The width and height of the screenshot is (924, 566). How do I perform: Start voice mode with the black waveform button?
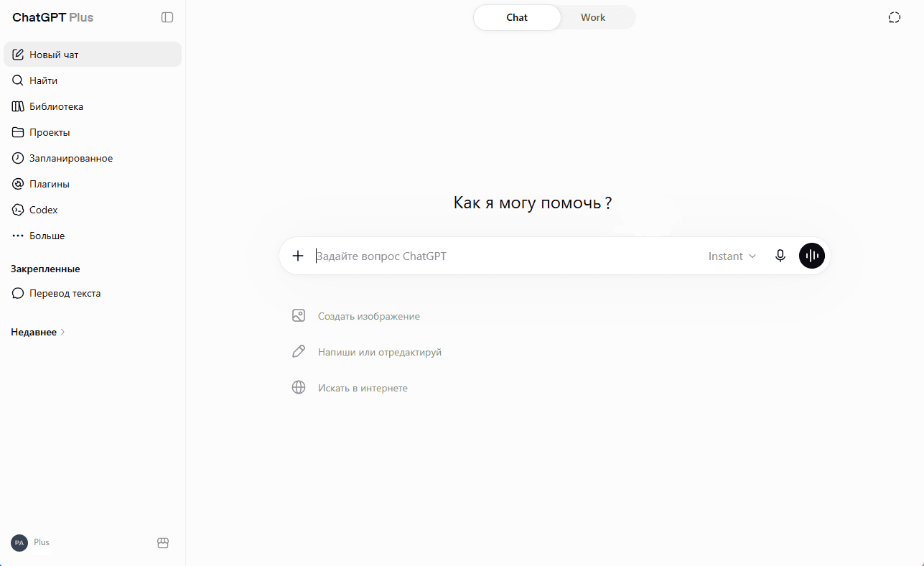pyautogui.click(x=812, y=256)
